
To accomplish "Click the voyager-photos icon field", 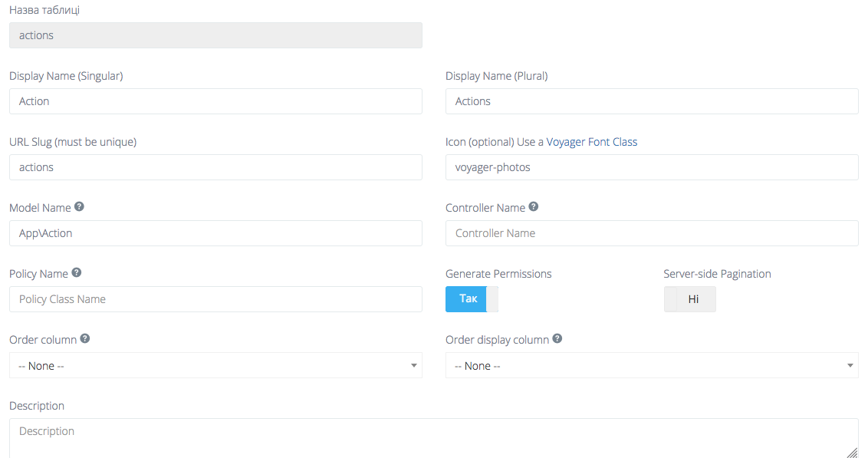I will coord(652,166).
